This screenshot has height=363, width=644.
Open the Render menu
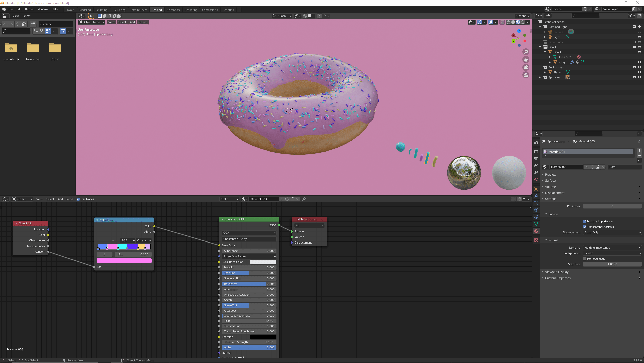click(29, 9)
